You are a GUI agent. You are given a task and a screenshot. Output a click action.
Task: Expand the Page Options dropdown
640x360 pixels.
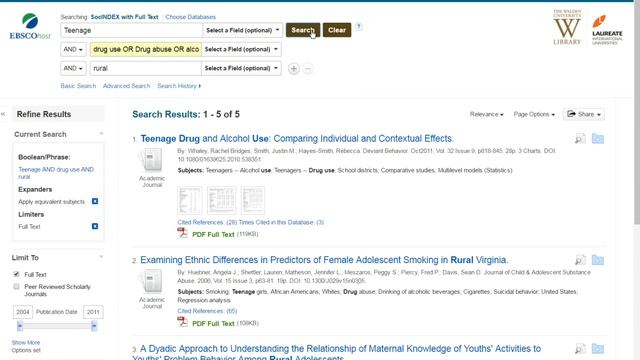tap(534, 114)
